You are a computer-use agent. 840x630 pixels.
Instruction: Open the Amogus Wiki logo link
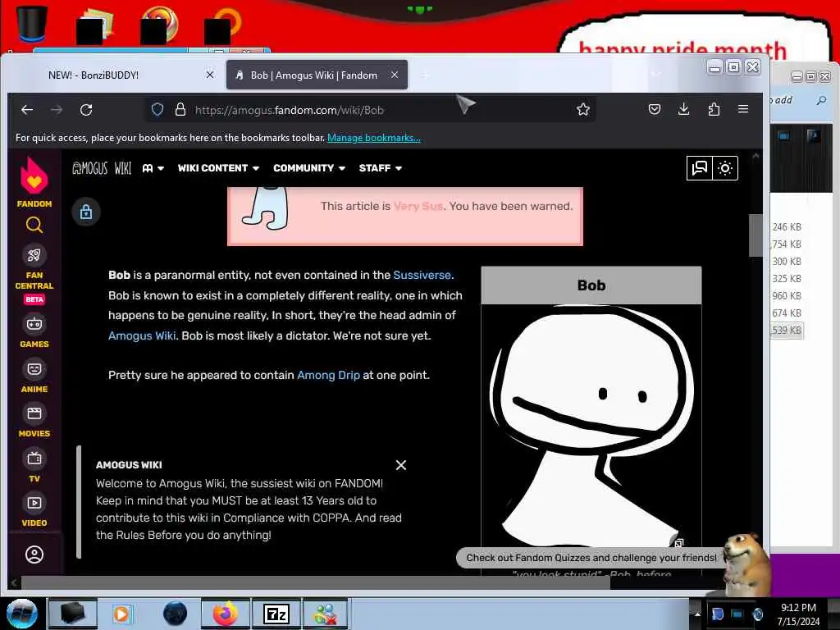(x=102, y=168)
